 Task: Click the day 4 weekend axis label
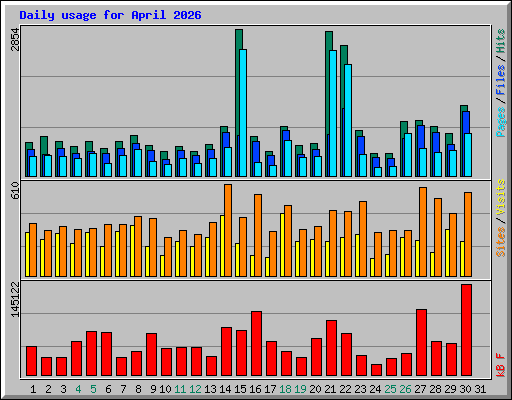coord(78,389)
